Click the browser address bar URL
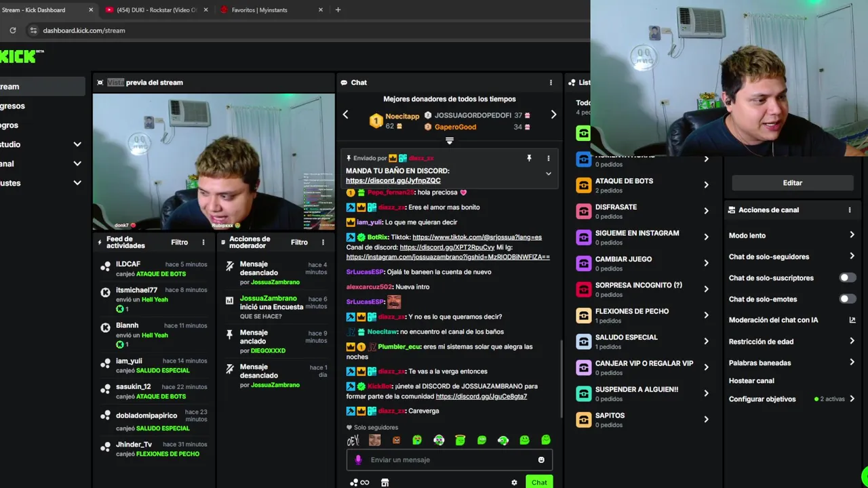This screenshot has height=488, width=868. point(84,30)
